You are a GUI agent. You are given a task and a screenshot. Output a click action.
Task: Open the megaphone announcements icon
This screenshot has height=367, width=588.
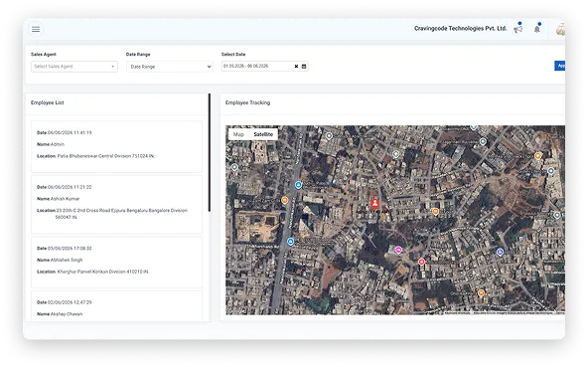[x=517, y=29]
